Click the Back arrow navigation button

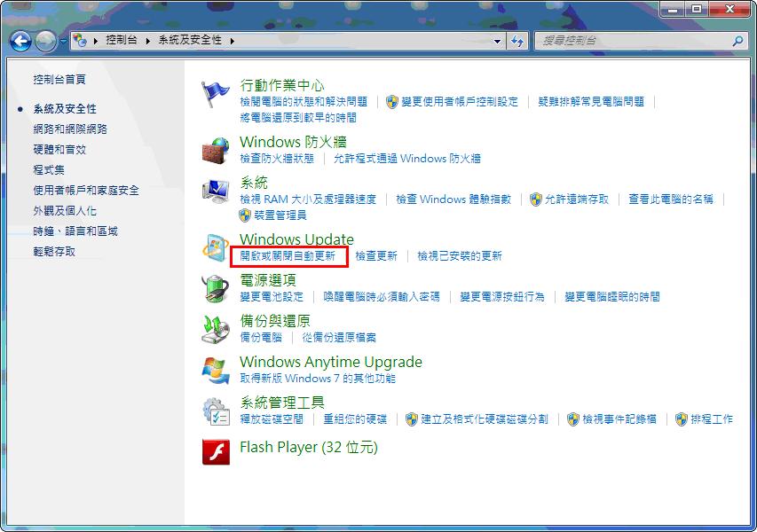coord(20,42)
